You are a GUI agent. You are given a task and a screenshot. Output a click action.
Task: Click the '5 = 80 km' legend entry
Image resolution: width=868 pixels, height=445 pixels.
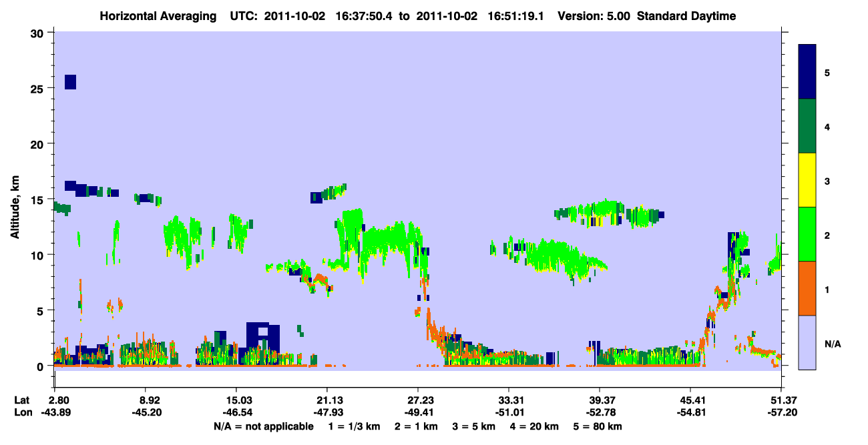[598, 426]
